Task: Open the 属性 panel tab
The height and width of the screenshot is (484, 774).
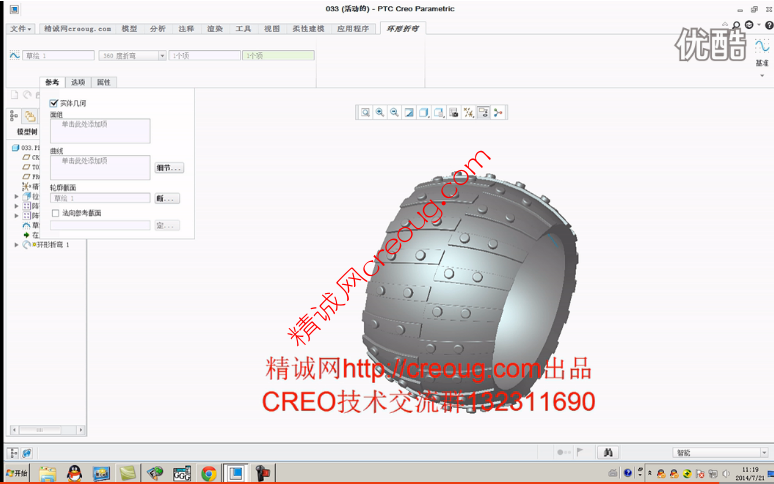Action: [104, 82]
